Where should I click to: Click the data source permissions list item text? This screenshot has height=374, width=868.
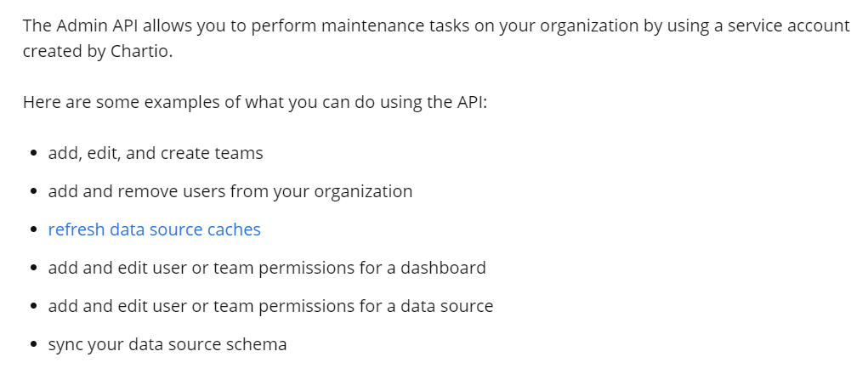tap(270, 306)
